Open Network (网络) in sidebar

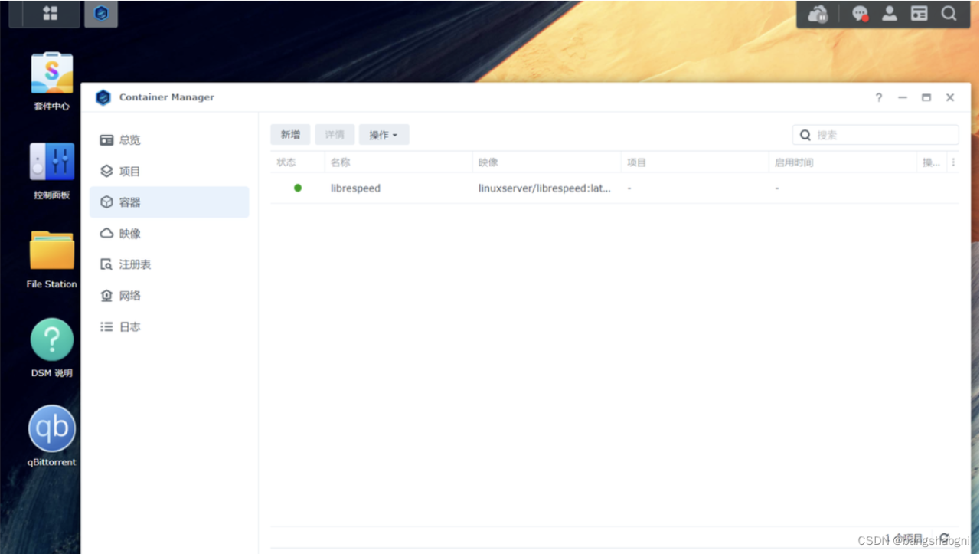coord(169,295)
